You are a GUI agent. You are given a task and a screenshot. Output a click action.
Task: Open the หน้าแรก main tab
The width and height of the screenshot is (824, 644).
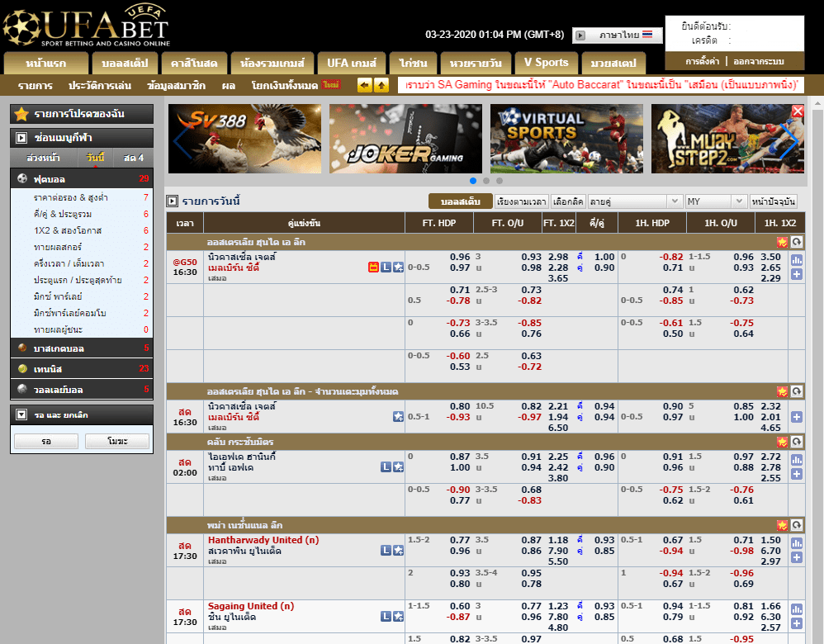click(46, 63)
